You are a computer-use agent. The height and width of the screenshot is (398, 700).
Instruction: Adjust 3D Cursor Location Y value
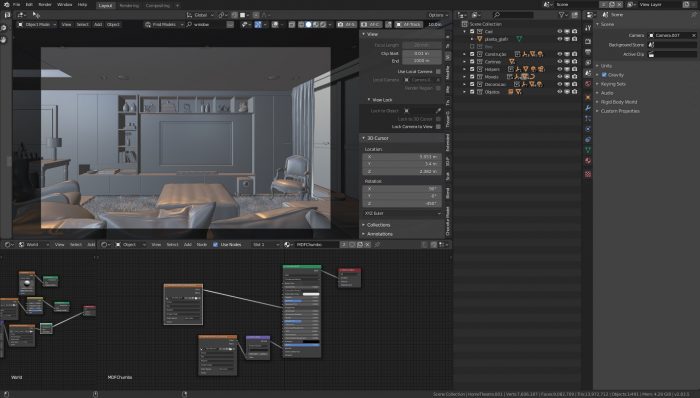(x=402, y=164)
